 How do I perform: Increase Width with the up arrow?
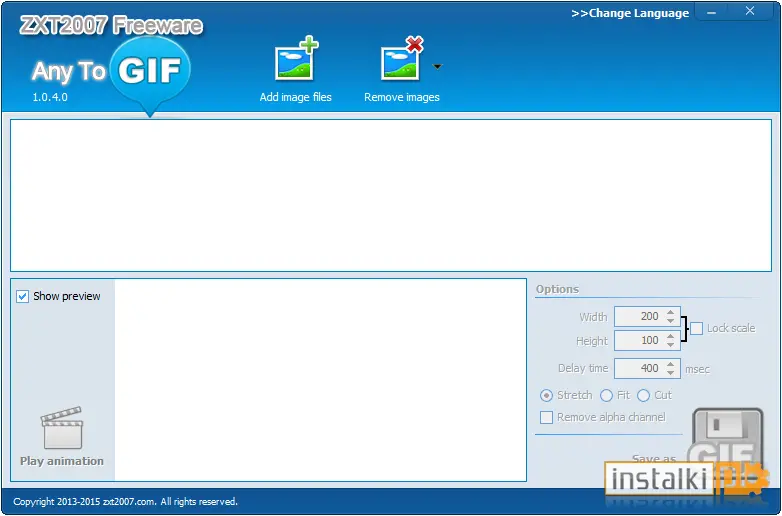(670, 313)
